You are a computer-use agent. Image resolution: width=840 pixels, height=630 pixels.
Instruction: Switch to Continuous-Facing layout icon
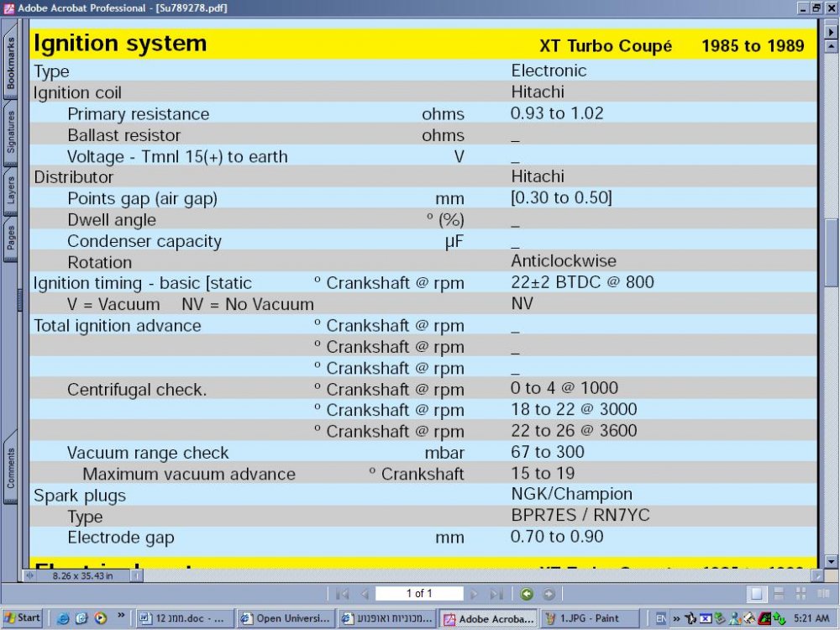click(801, 594)
